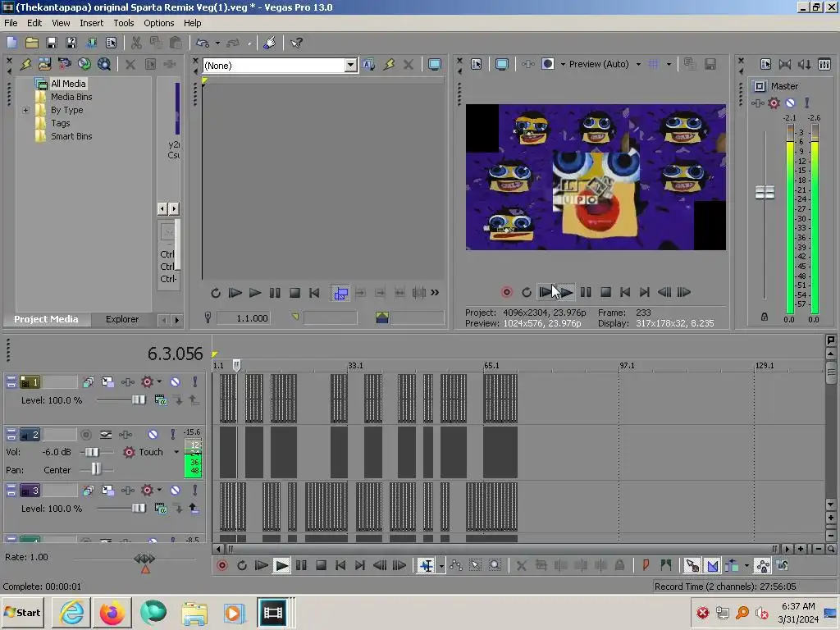Show more trimmer buttons with the chevron
This screenshot has width=840, height=630.
coord(435,293)
